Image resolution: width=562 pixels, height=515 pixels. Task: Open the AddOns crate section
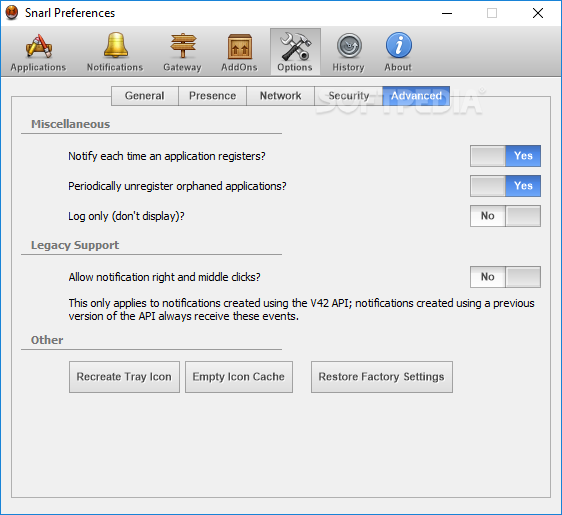pos(239,52)
